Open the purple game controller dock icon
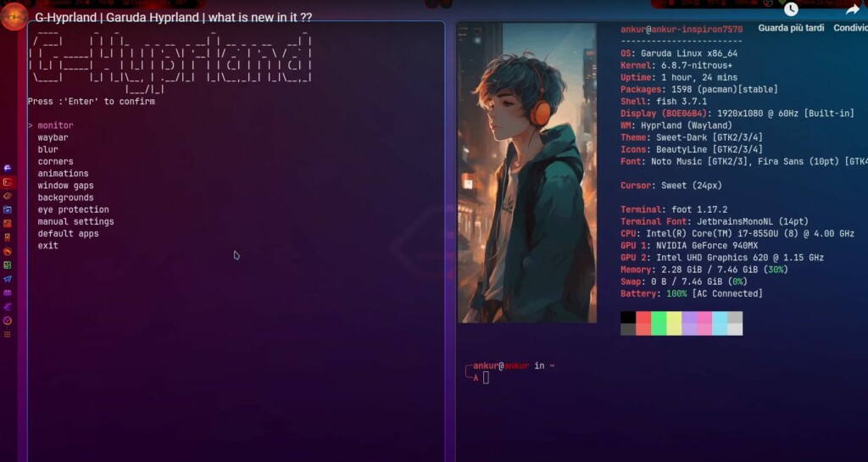 click(7, 292)
